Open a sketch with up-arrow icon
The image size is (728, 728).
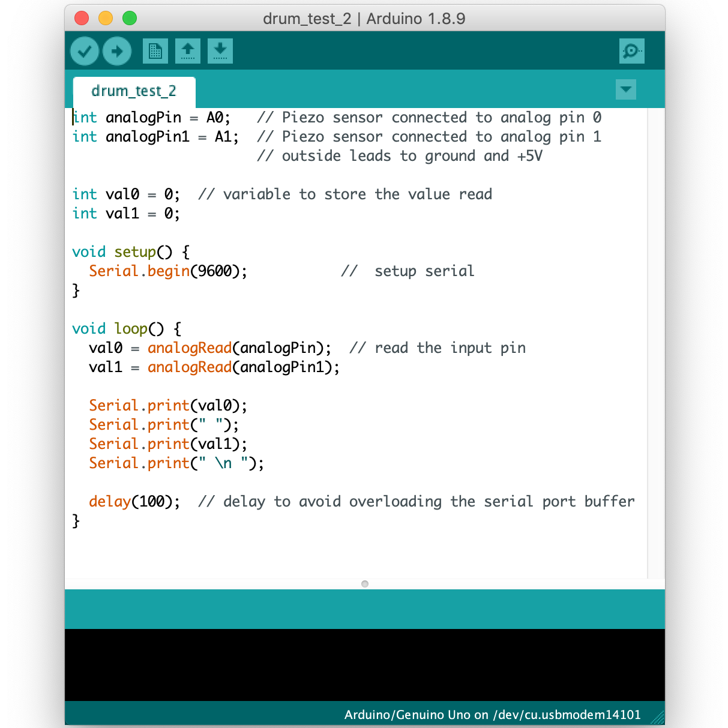tap(188, 51)
